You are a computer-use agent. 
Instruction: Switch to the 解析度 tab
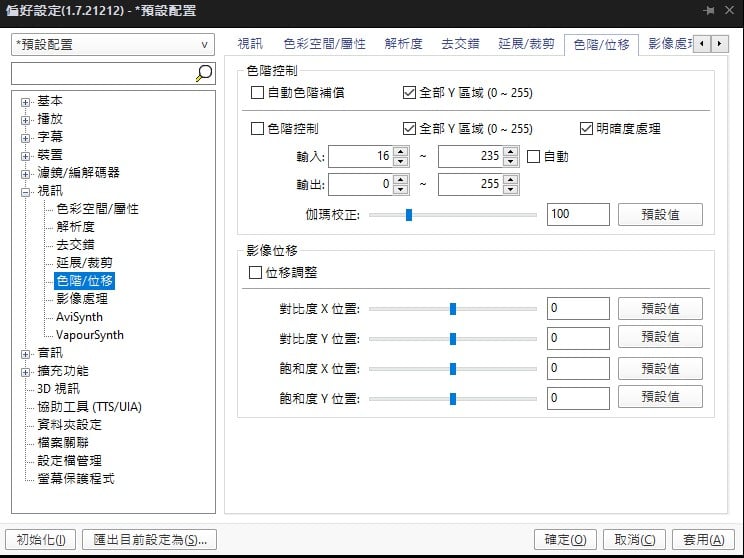(x=403, y=44)
